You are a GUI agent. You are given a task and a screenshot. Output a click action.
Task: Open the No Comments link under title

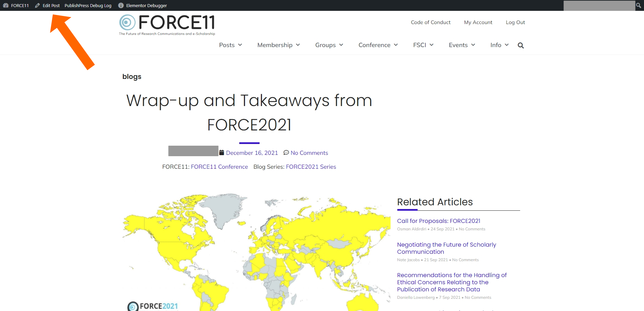pyautogui.click(x=309, y=153)
